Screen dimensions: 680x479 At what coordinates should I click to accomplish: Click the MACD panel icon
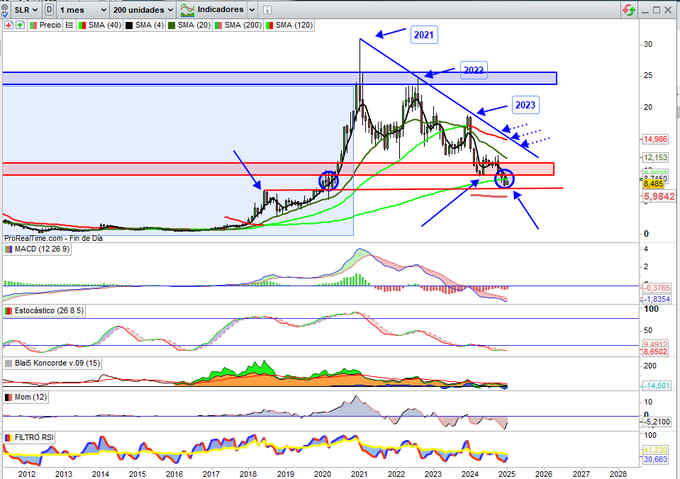pos(8,249)
